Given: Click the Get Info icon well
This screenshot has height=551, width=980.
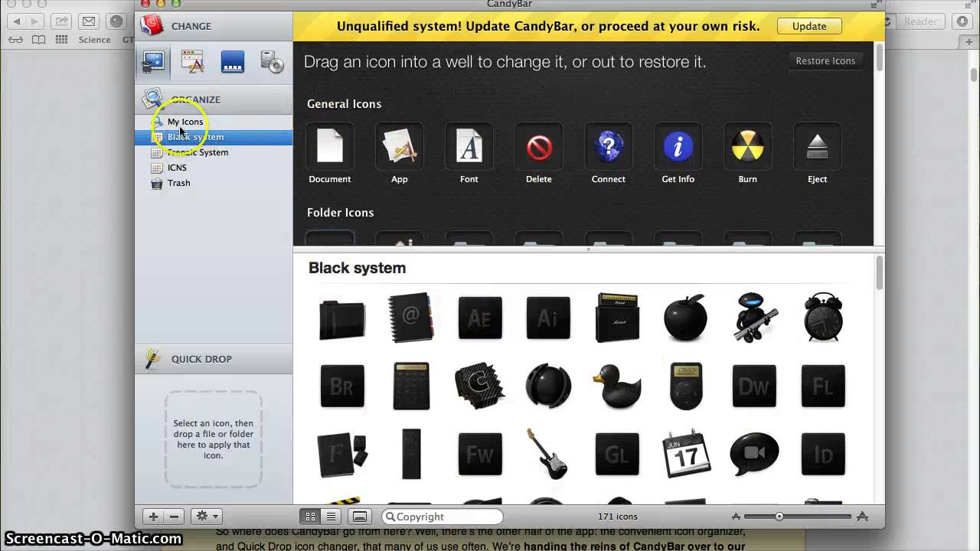Looking at the screenshot, I should pyautogui.click(x=678, y=145).
